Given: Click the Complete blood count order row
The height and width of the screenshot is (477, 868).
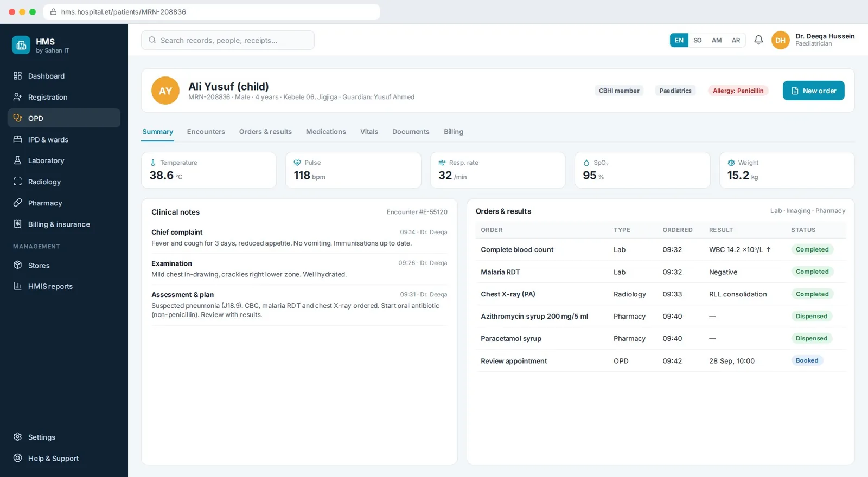Looking at the screenshot, I should coord(661,249).
